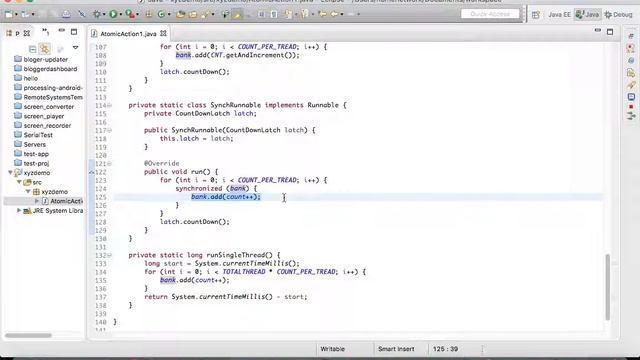This screenshot has height=360, width=640.
Task: Toggle the icon left of Mark Occurrences
Action: coord(225,14)
